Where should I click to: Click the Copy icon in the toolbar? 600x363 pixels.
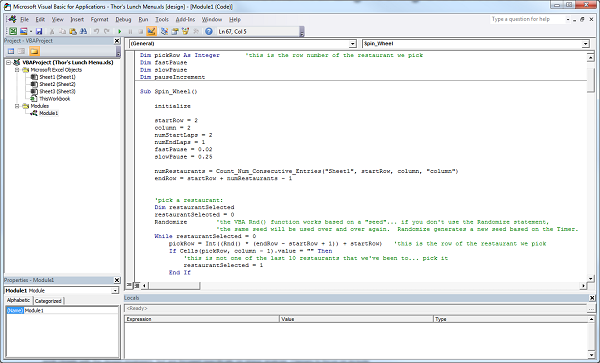point(62,31)
